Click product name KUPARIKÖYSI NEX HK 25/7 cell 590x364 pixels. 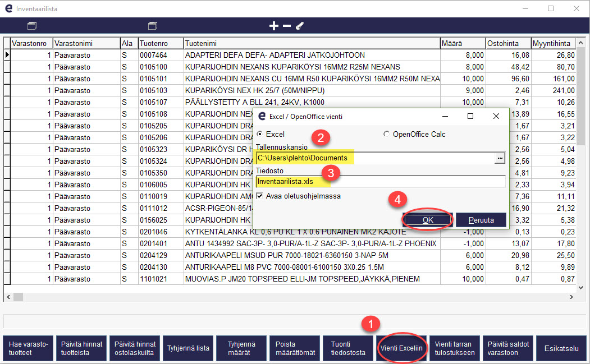coord(312,90)
